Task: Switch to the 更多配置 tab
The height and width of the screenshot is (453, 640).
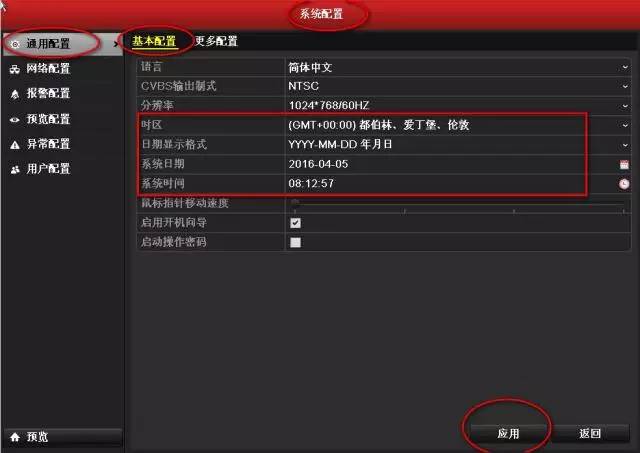Action: 216,41
